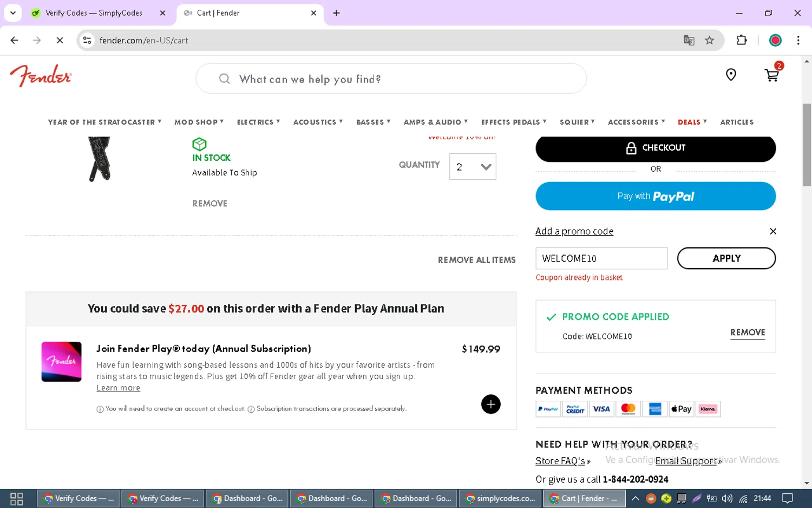Click the taskbar clock showing 21:44
Viewport: 812px width, 508px height.
coord(762,498)
